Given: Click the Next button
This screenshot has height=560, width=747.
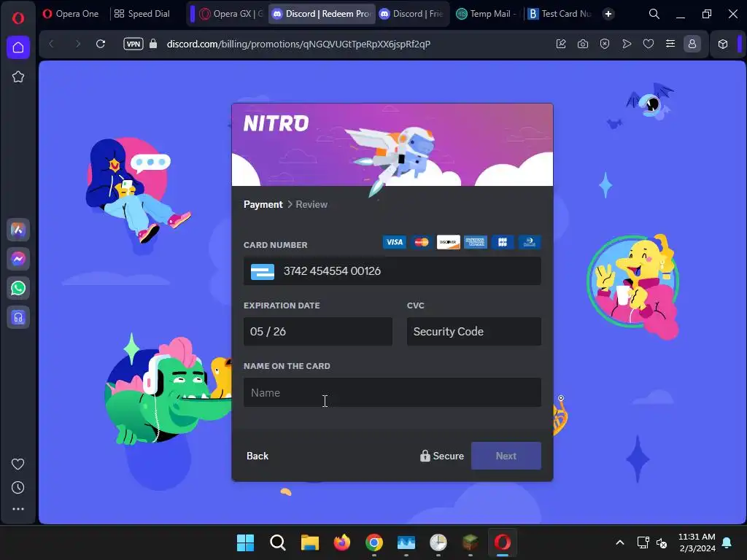Looking at the screenshot, I should [x=506, y=456].
